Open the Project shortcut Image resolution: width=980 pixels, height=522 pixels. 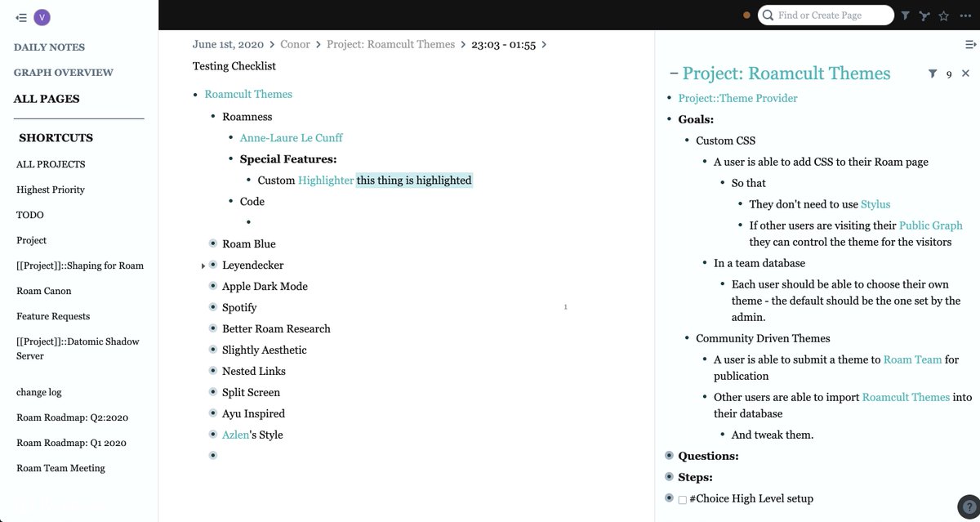(32, 240)
